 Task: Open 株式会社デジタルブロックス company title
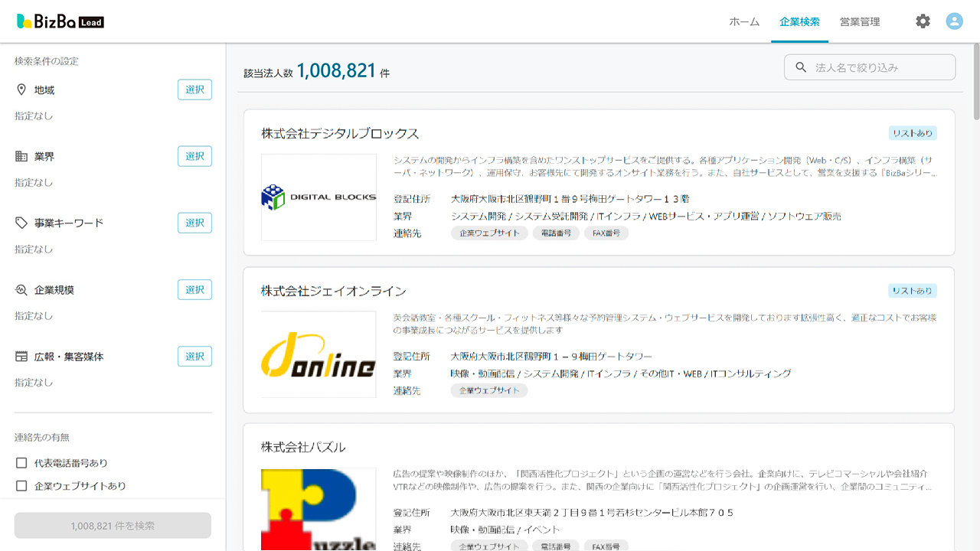[340, 134]
